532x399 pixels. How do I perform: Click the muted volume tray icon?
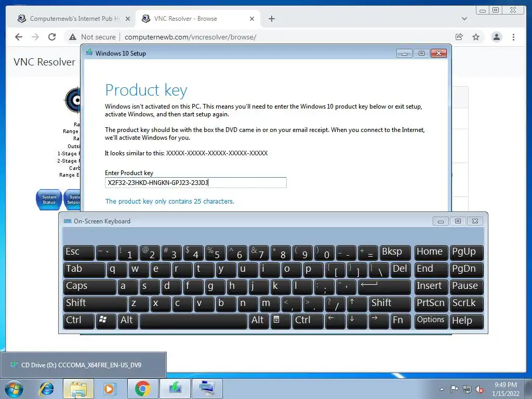pos(480,389)
